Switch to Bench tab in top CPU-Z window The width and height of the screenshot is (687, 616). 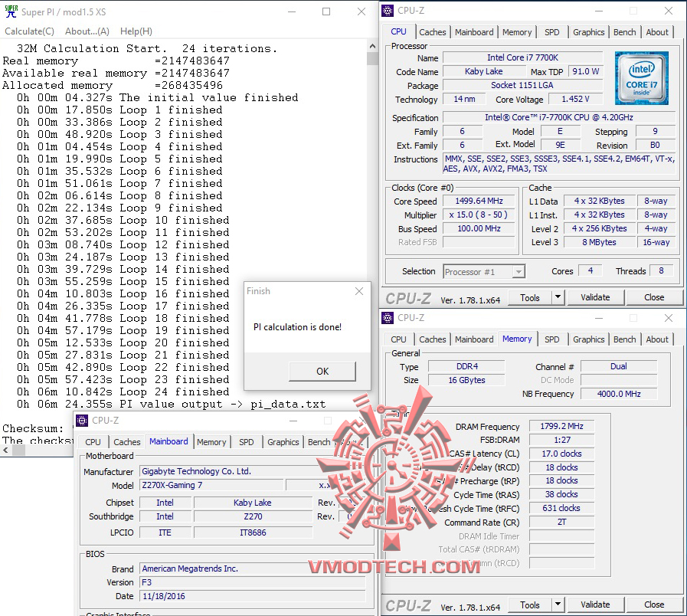tap(624, 32)
